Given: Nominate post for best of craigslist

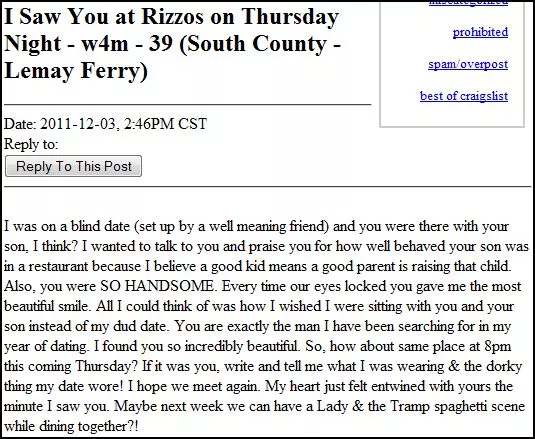Looking at the screenshot, I should (464, 96).
